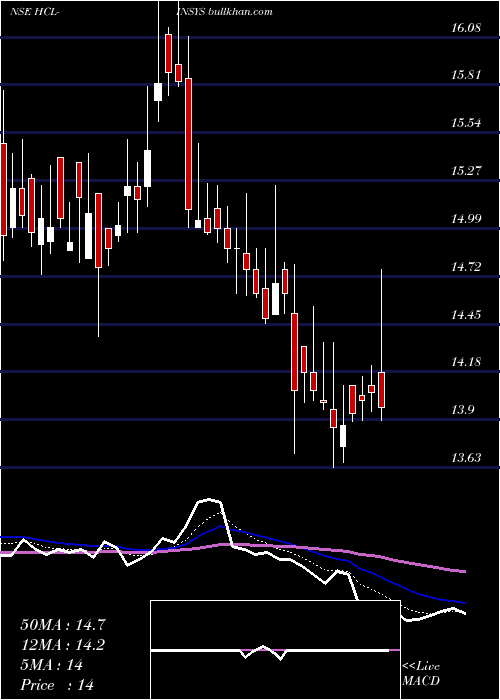Click the 5MA : 14 readout
Image resolution: width=500 pixels, height=700 pixels.
pyautogui.click(x=52, y=665)
